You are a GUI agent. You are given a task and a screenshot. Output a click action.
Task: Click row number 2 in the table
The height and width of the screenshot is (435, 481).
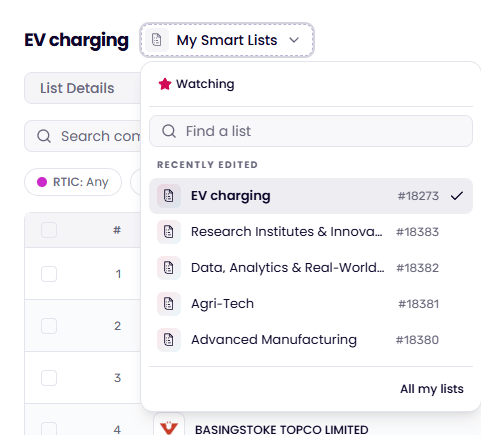pyautogui.click(x=117, y=326)
